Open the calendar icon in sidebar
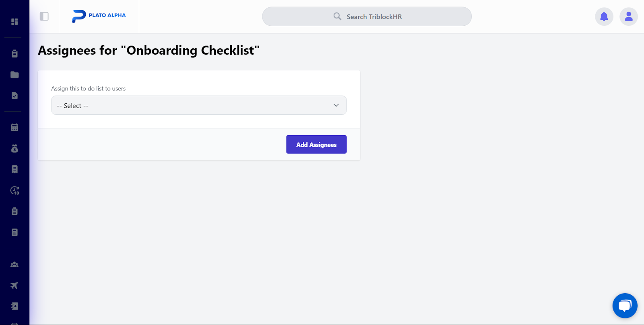 14,128
